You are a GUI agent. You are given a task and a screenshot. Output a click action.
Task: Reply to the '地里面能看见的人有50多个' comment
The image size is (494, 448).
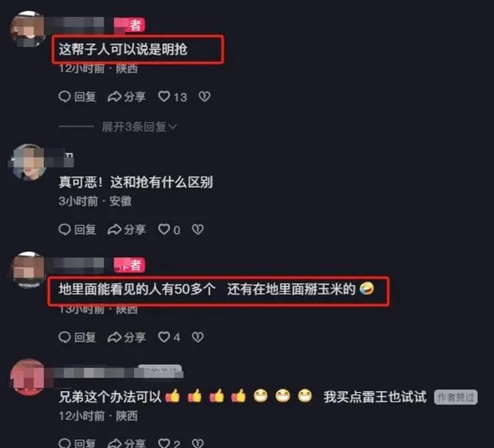click(x=77, y=337)
